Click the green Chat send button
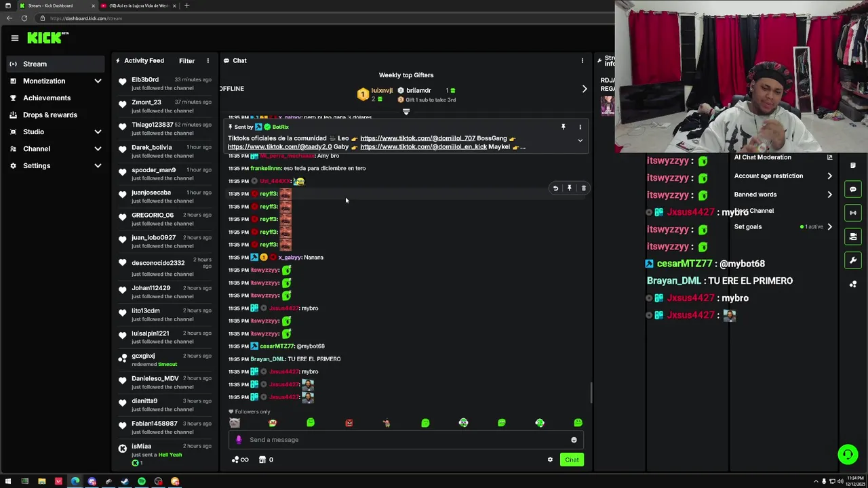Image resolution: width=868 pixels, height=488 pixels. point(572,460)
